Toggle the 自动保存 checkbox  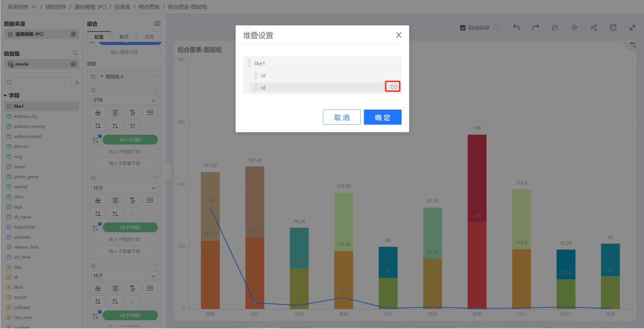[463, 28]
